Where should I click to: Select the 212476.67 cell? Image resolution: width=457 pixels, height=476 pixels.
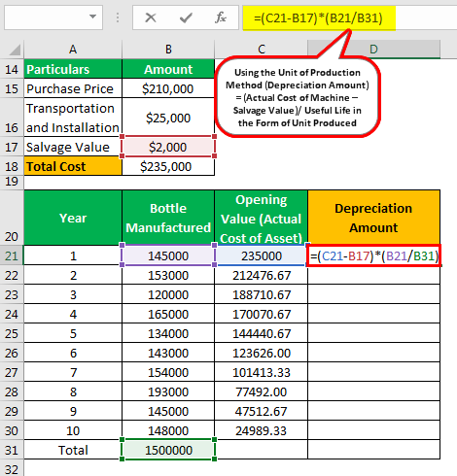262,275
